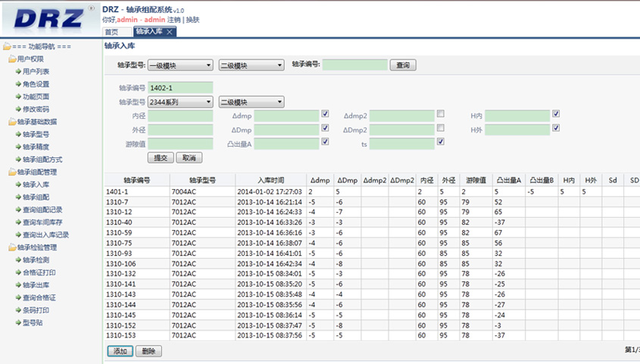Toggle the H外 checkbox
The width and height of the screenshot is (640, 364).
tap(556, 129)
